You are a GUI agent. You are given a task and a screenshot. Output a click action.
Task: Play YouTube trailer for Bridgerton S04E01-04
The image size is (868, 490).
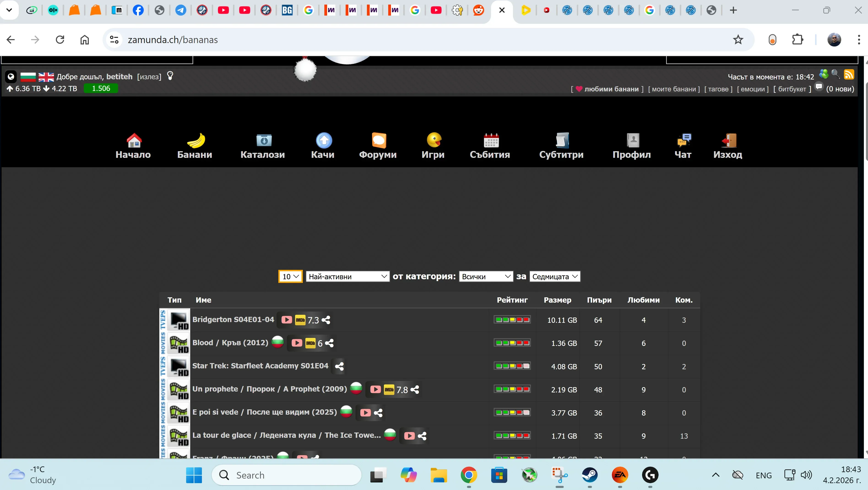click(x=286, y=320)
